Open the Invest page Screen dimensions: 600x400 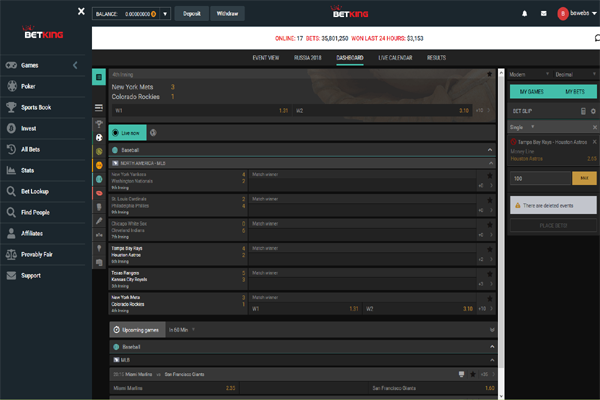(28, 128)
